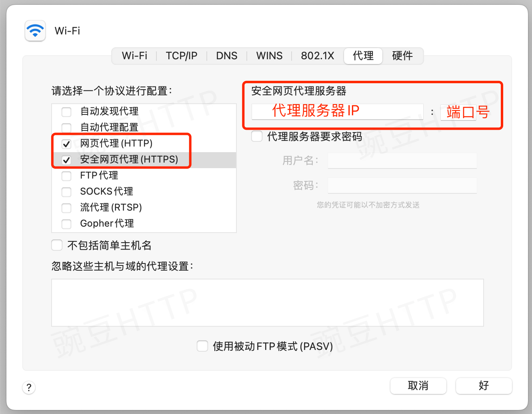The height and width of the screenshot is (414, 532).
Task: Select the FTP 代理 row label
Action: [x=99, y=175]
